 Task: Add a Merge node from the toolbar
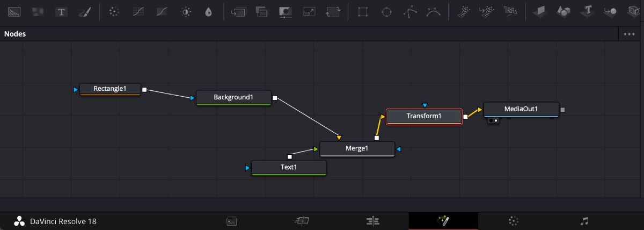pyautogui.click(x=239, y=11)
